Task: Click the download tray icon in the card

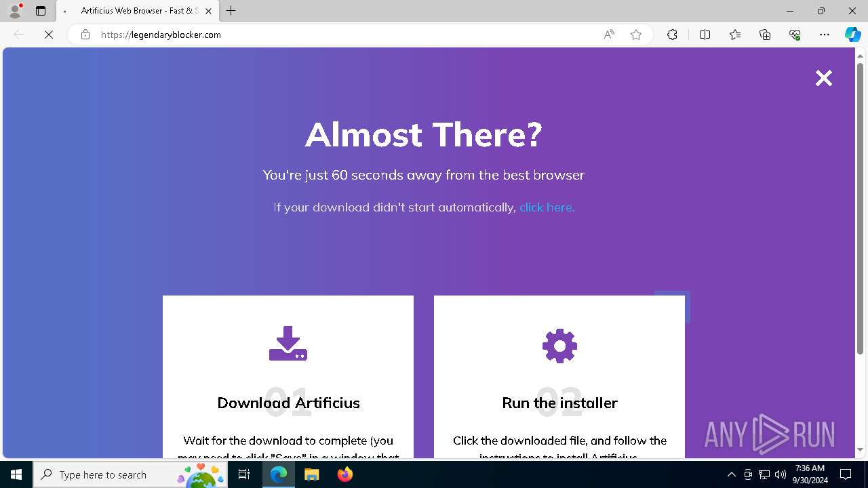Action: pyautogui.click(x=288, y=344)
